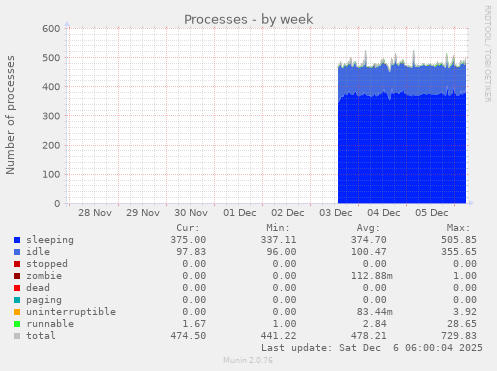Select the 'sleeping' legend label

50,240
